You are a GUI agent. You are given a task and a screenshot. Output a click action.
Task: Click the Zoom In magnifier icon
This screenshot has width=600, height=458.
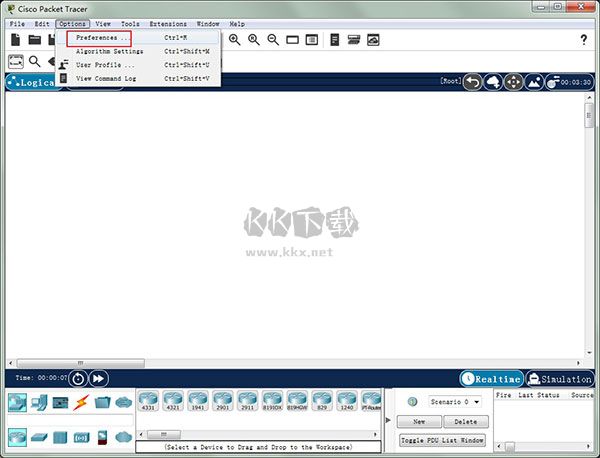pos(235,40)
